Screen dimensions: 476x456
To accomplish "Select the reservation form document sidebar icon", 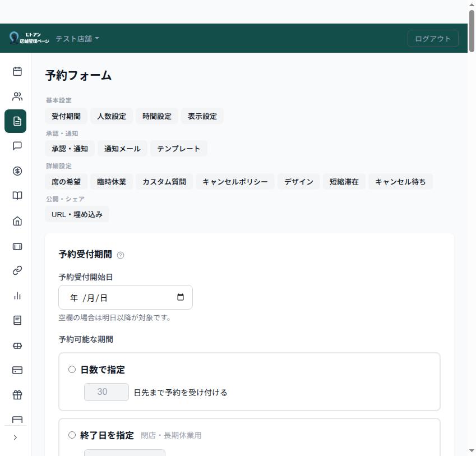I will [16, 121].
